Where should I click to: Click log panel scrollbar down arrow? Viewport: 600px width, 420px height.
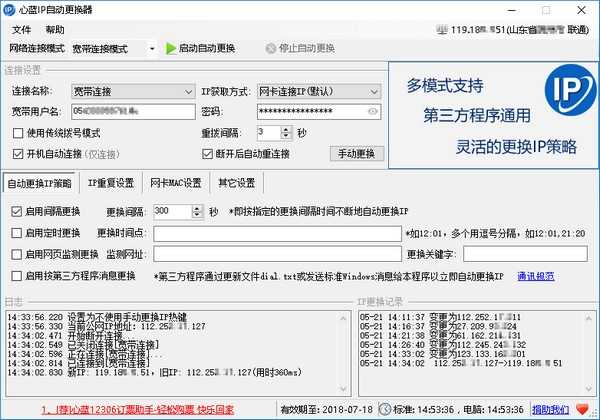tap(343, 389)
